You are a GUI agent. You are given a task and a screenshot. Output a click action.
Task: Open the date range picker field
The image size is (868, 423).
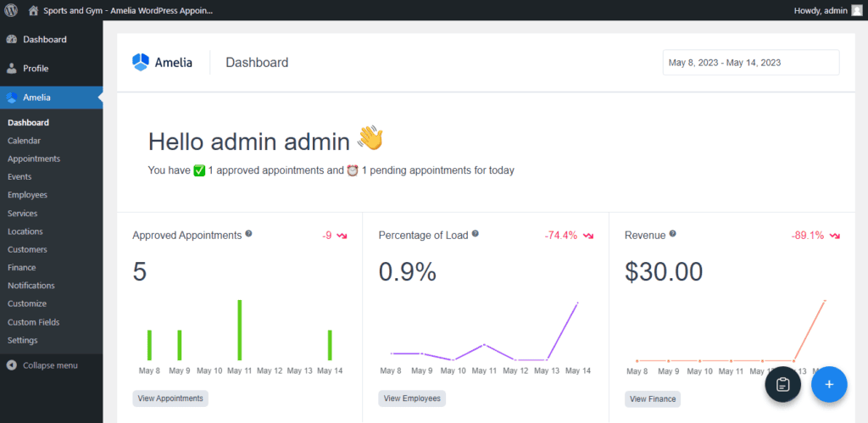click(750, 63)
